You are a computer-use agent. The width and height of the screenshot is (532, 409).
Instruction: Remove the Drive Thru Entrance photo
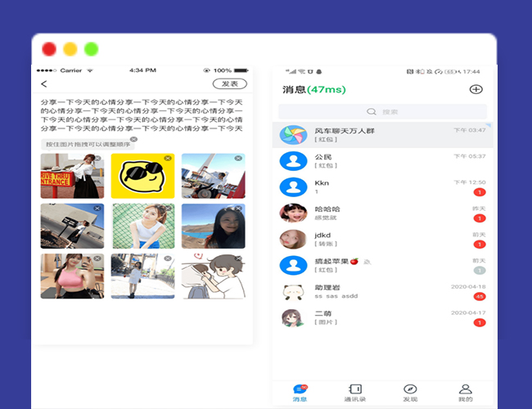pos(97,158)
